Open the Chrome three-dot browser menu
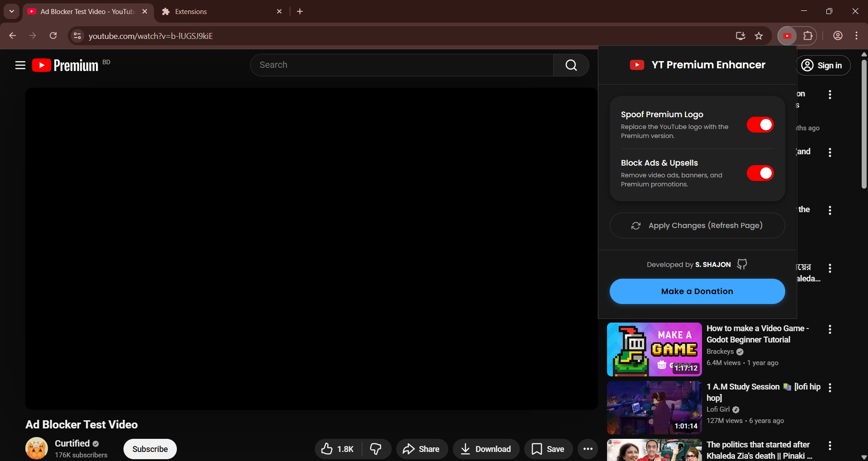Viewport: 868px width, 461px height. (856, 36)
